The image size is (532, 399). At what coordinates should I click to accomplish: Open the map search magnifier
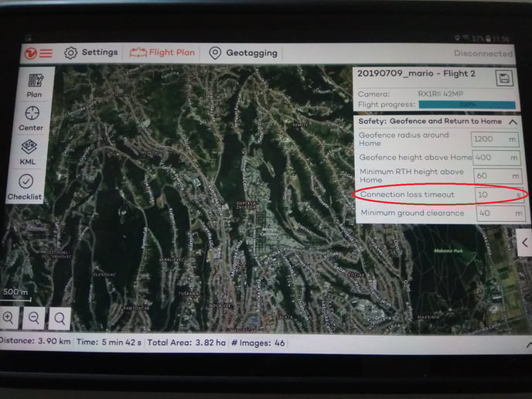60,319
